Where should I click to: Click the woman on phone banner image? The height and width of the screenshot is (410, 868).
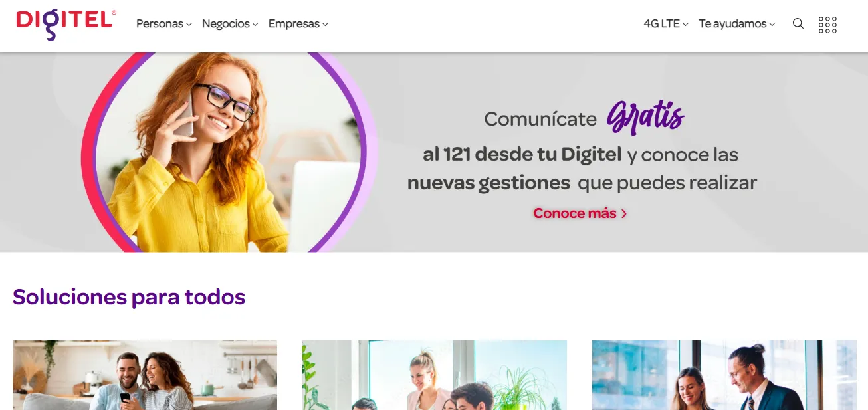click(229, 152)
